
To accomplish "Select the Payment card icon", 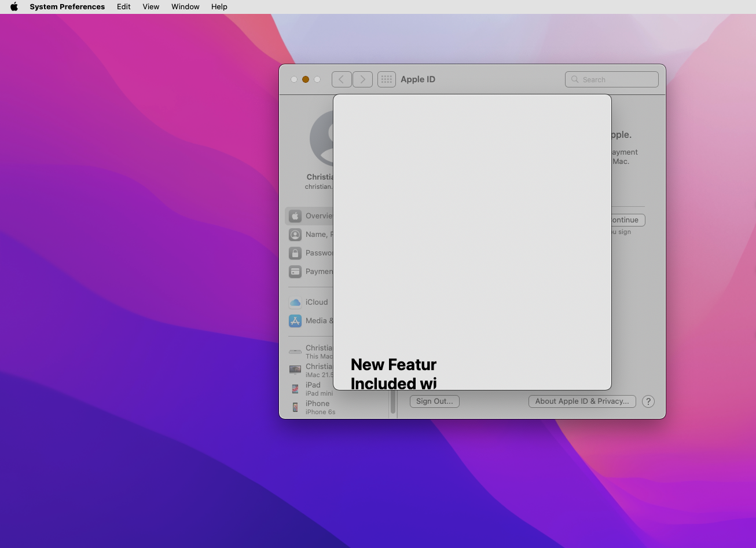I will pos(295,272).
